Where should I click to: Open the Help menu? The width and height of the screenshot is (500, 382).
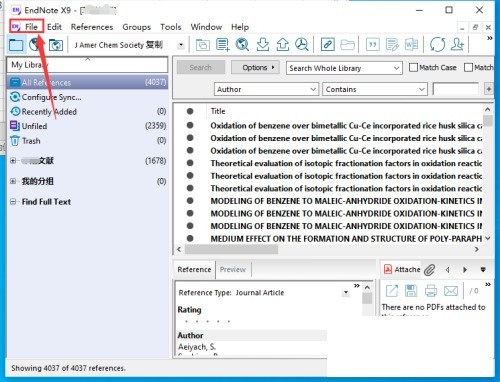(x=240, y=27)
